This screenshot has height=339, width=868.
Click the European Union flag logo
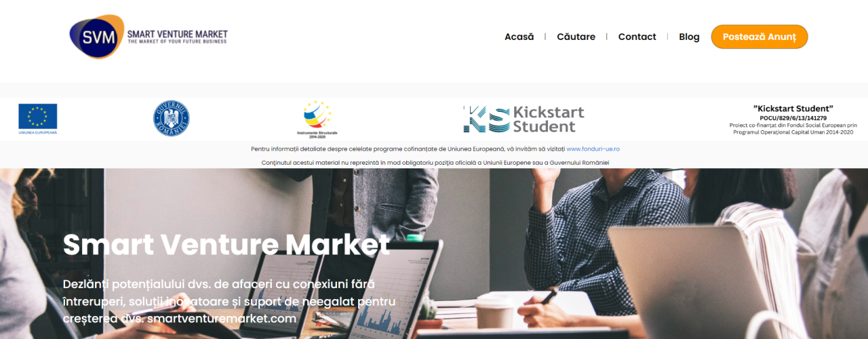(38, 119)
